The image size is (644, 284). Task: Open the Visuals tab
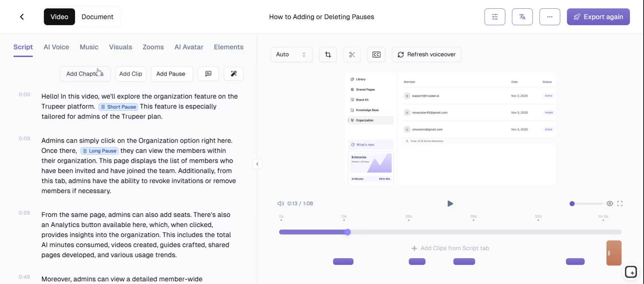click(x=120, y=47)
